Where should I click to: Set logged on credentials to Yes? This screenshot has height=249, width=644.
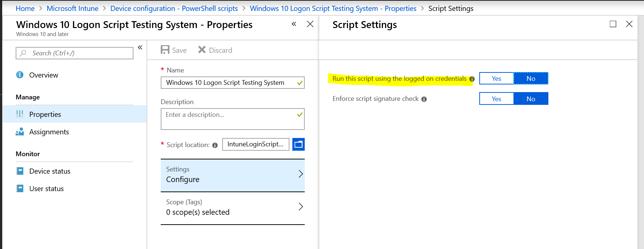[496, 78]
